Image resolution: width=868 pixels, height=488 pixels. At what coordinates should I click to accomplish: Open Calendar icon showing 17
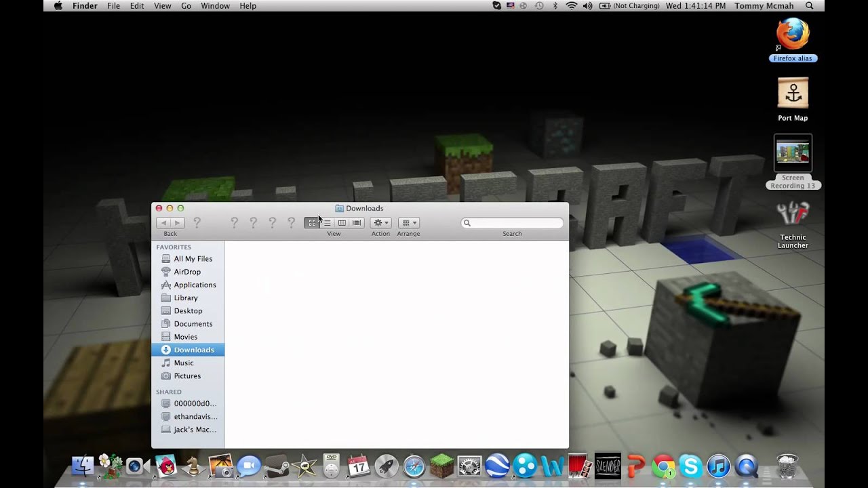click(358, 466)
